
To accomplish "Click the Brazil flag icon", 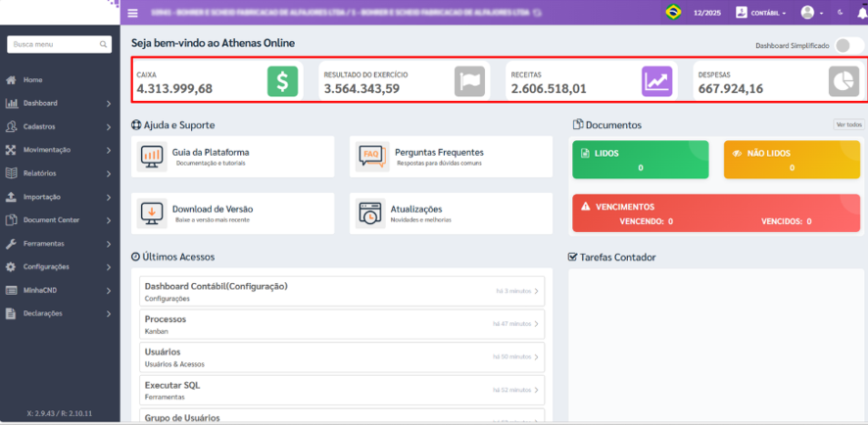I will point(673,12).
